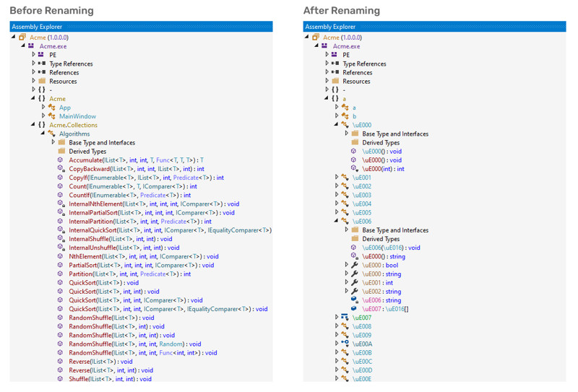Click the field icon beside \uE007 : \uE016[]
This screenshot has height=392, width=578.
(x=354, y=308)
